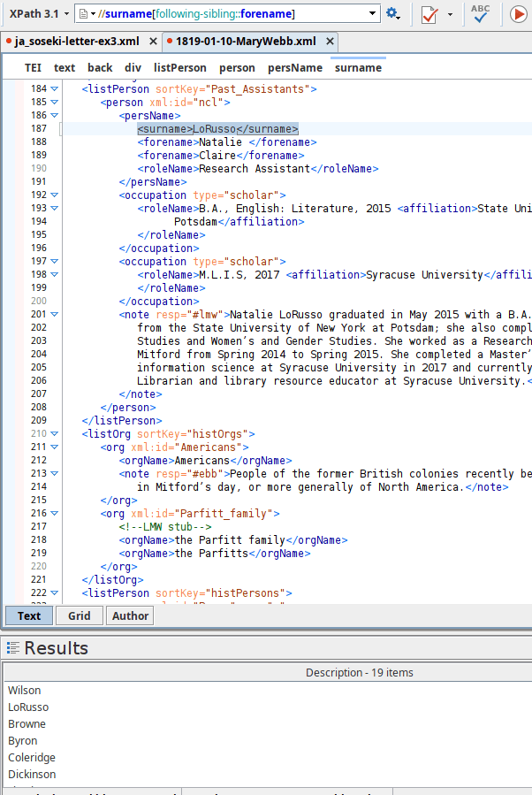This screenshot has width=532, height=795.
Task: Click the text breadcrumb element
Action: tap(65, 68)
